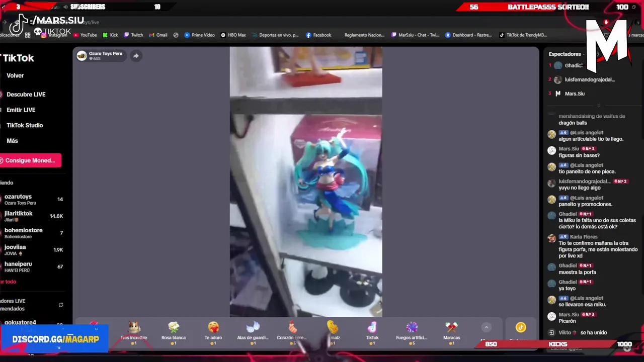Click the Consigue Monedas button
Image resolution: width=644 pixels, height=362 pixels.
(30, 160)
